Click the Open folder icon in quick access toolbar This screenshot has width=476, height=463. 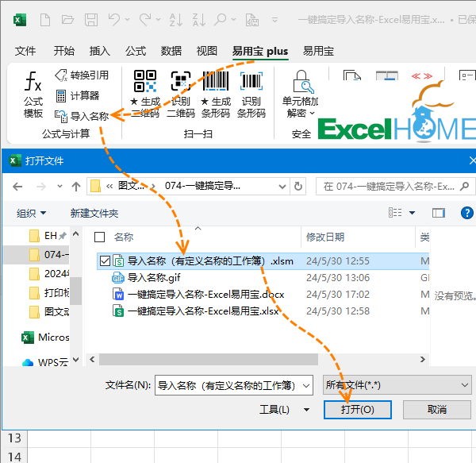pos(67,20)
